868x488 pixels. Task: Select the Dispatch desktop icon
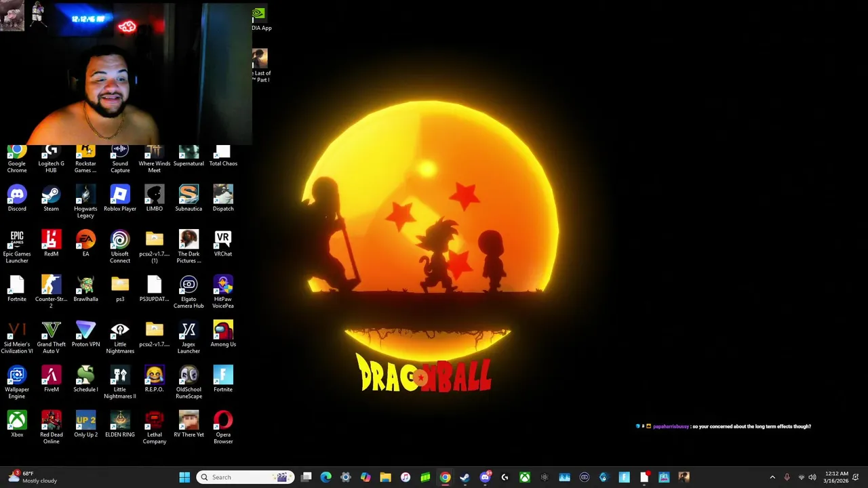223,199
